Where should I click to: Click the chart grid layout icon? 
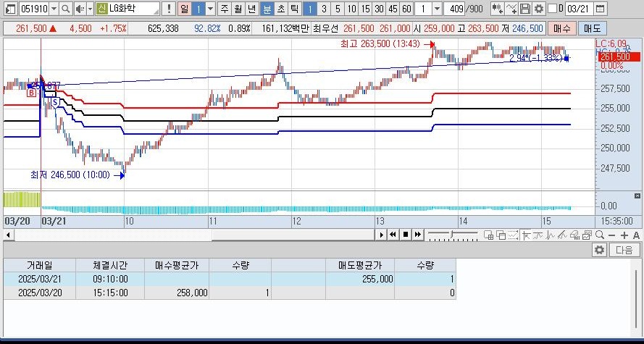(488, 235)
